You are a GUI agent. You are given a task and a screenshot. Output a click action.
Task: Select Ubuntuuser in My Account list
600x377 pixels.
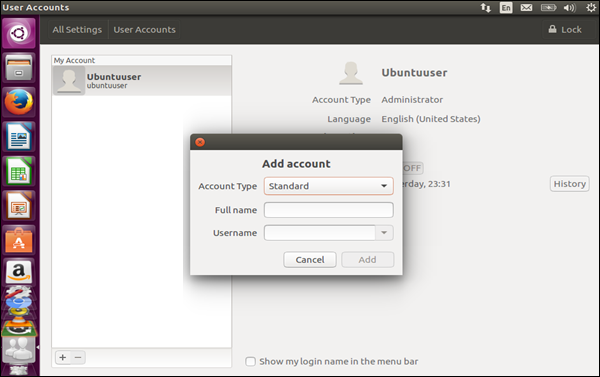(x=142, y=80)
